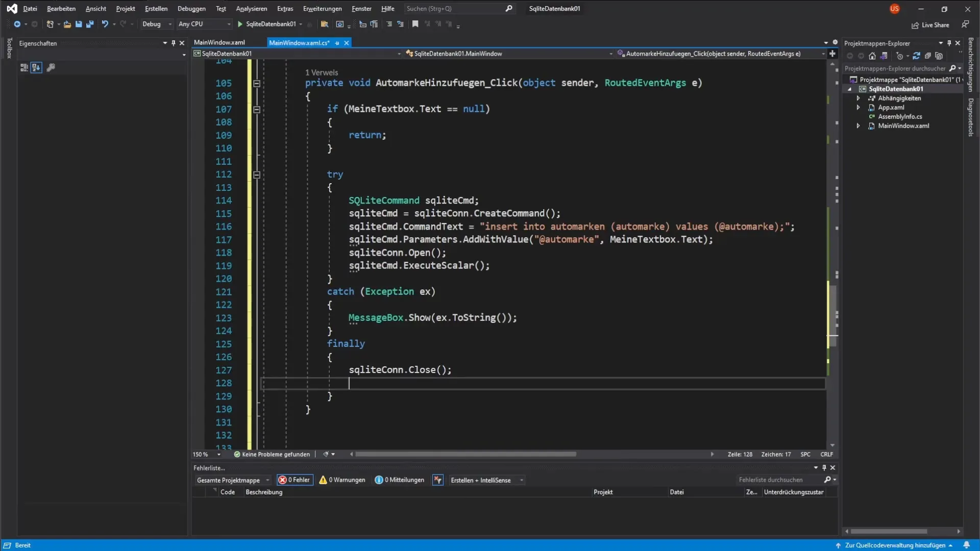Click the categorized view icon in Eigenschaften

[24, 67]
